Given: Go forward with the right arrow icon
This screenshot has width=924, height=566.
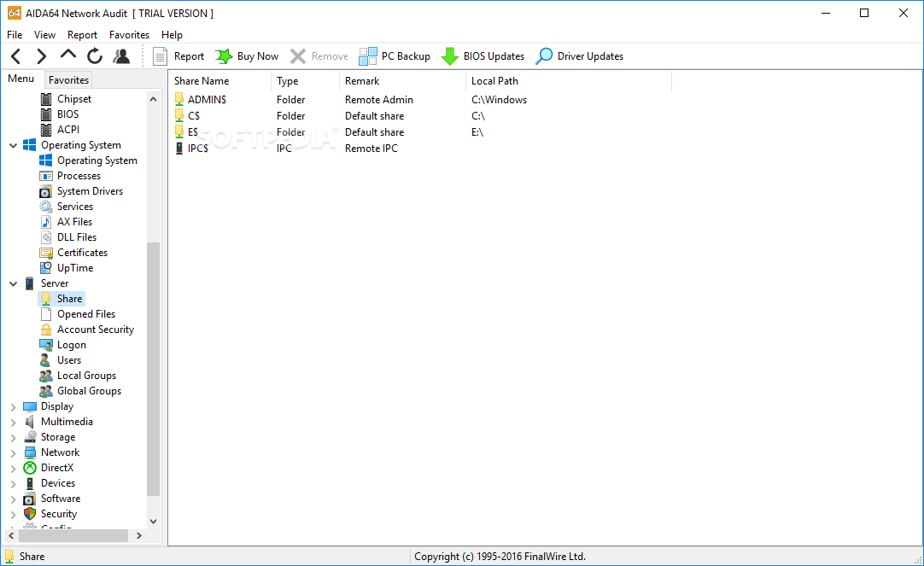Looking at the screenshot, I should (x=41, y=56).
